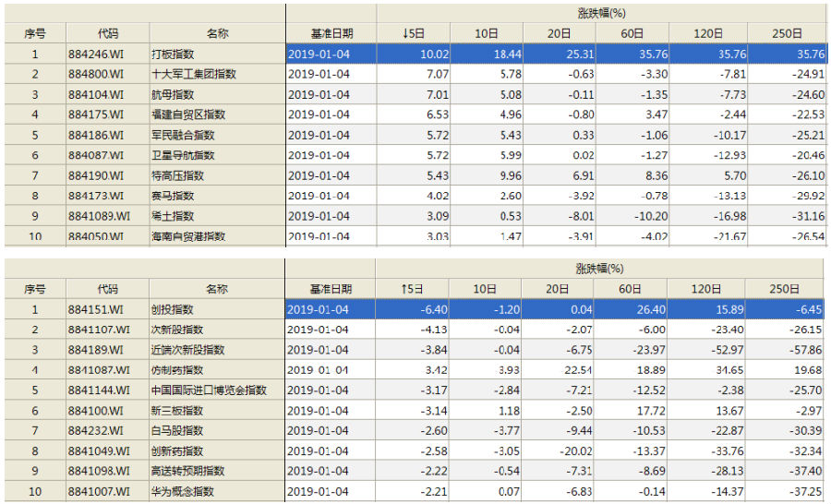Click code 8841098.WI
This screenshot has height=504, width=831.
[99, 471]
